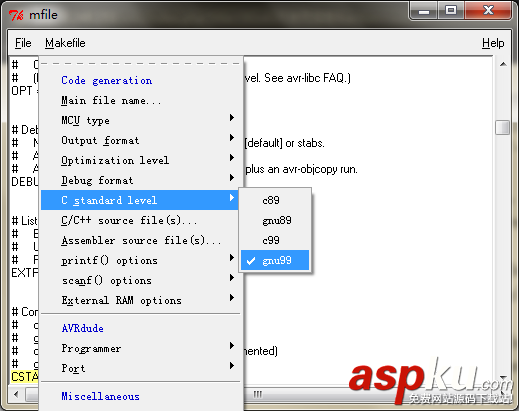Click the vertical scrollbar thumb
519x411 pixels.
(502, 127)
